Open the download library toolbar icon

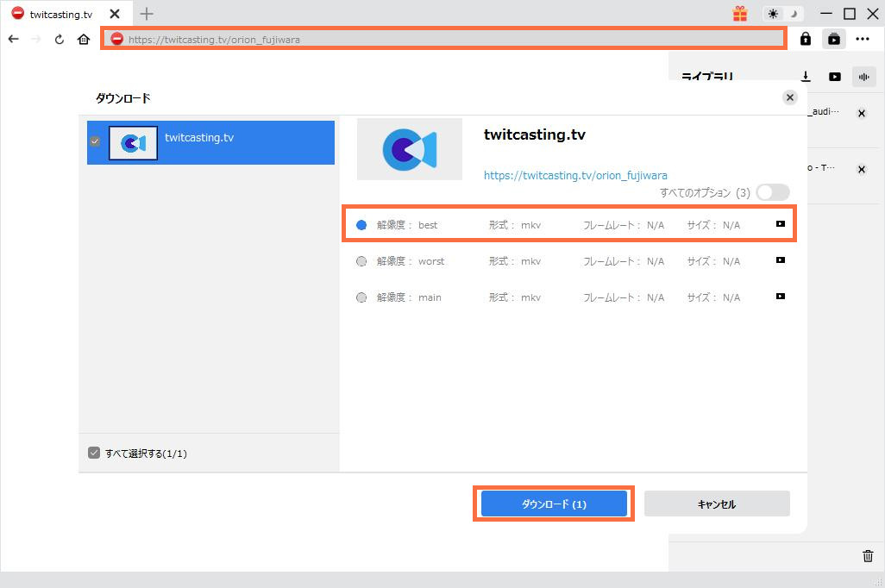coord(833,39)
